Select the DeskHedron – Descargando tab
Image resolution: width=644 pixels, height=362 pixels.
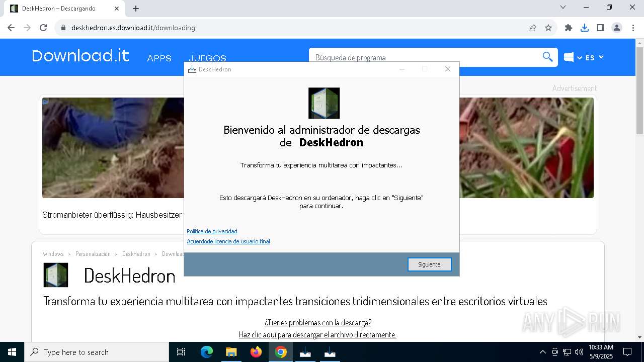64,9
